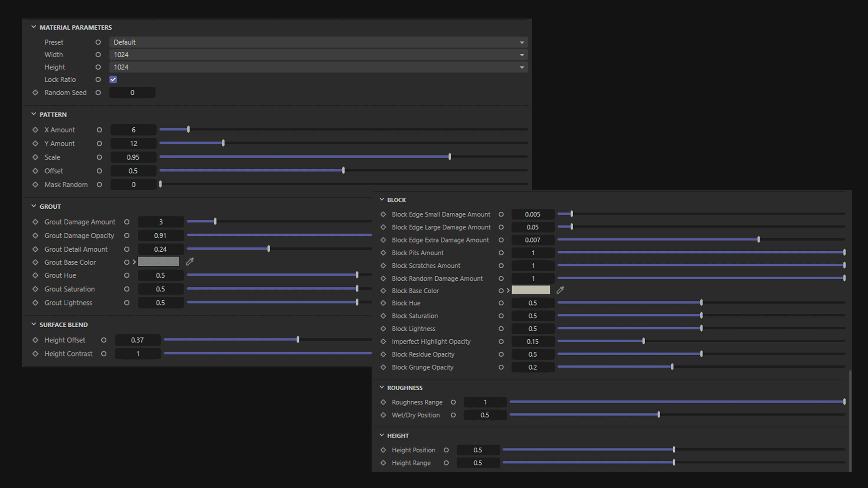The height and width of the screenshot is (488, 868).
Task: Click keyframe diamond beside Height Offset
Action: 35,340
